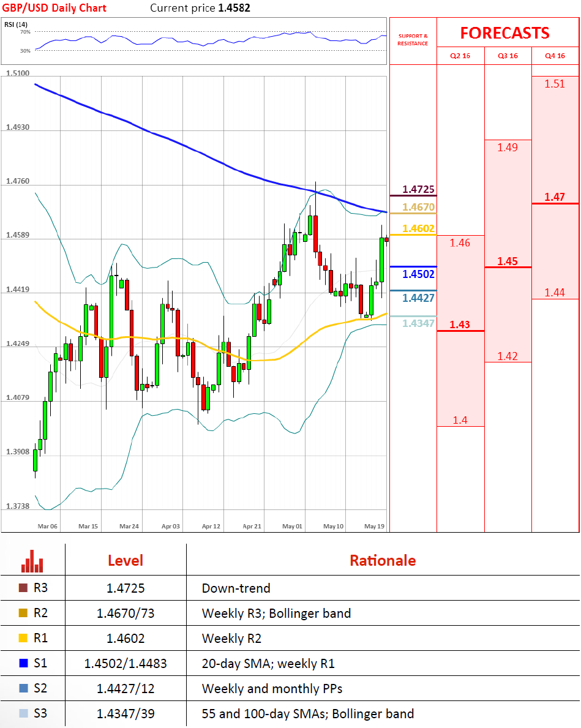Select the Q4 16 forecast column header

click(555, 56)
